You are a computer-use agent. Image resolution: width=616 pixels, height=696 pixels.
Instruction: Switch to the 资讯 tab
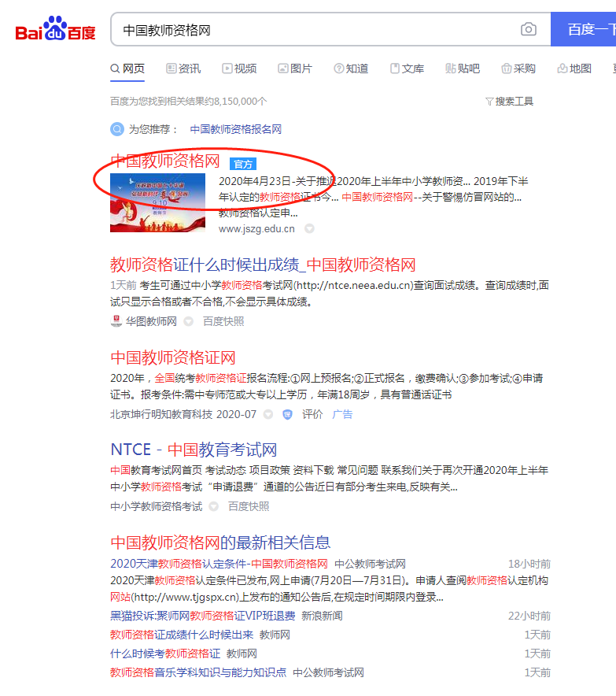click(183, 68)
